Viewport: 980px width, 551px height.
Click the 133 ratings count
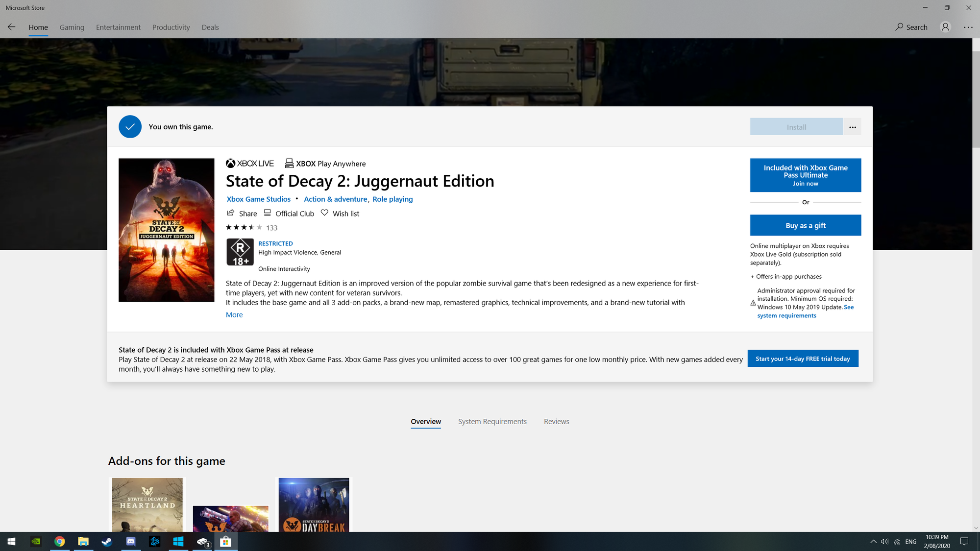pyautogui.click(x=271, y=228)
